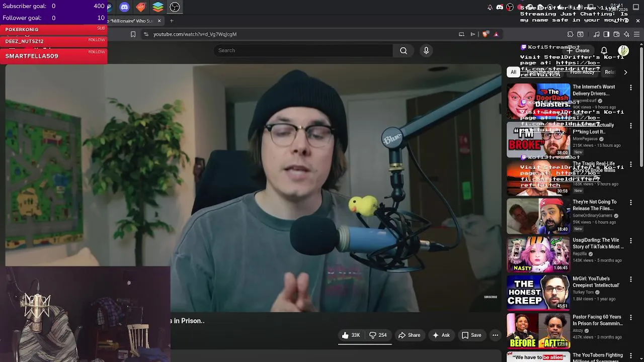Click the YouTube Create button
The width and height of the screenshot is (644, 362).
tap(578, 50)
